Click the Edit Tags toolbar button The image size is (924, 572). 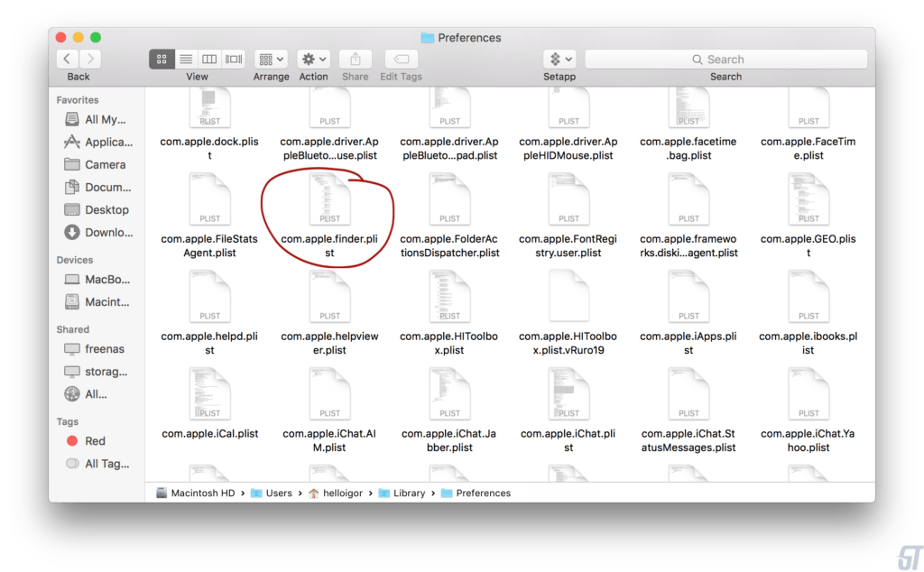tap(401, 59)
